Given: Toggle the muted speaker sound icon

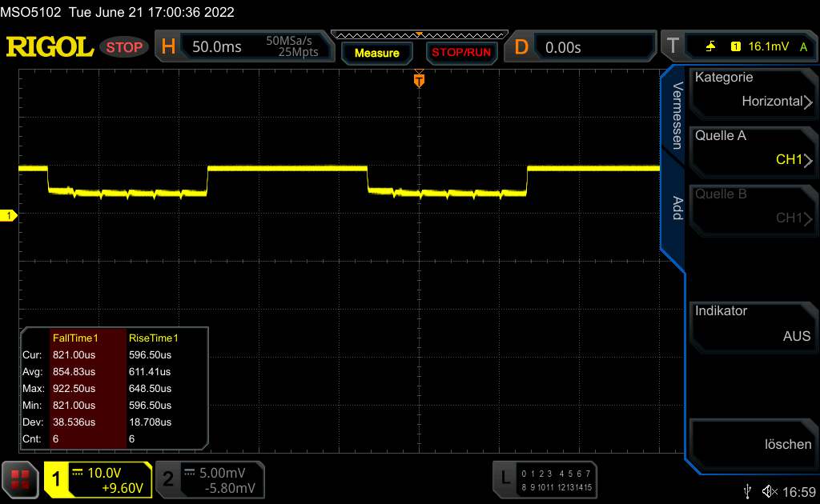Looking at the screenshot, I should click(x=770, y=490).
